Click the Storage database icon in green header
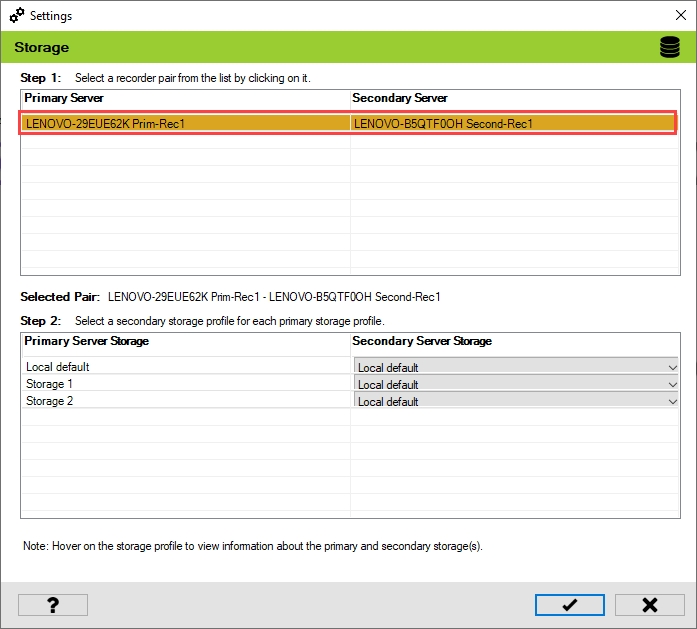The image size is (697, 629). tap(669, 47)
